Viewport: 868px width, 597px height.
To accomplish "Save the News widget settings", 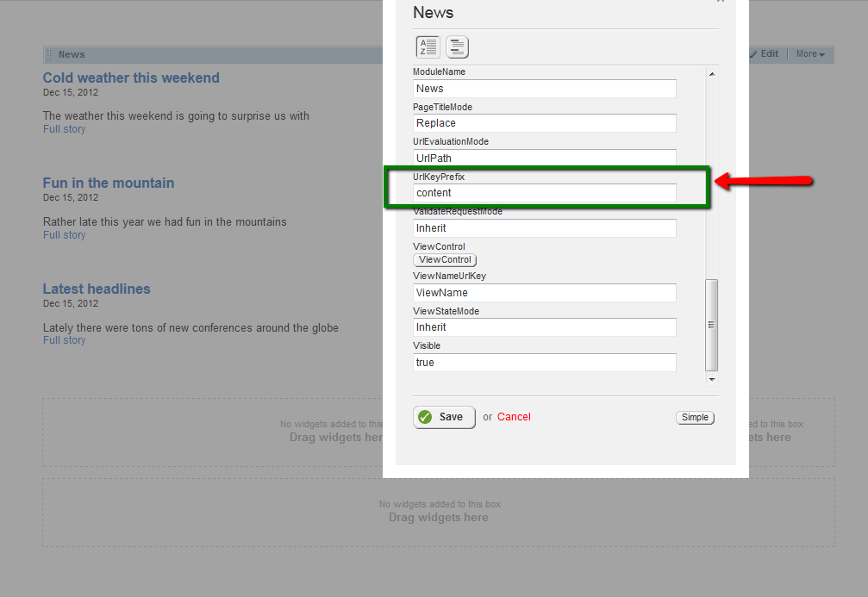I will pyautogui.click(x=444, y=417).
